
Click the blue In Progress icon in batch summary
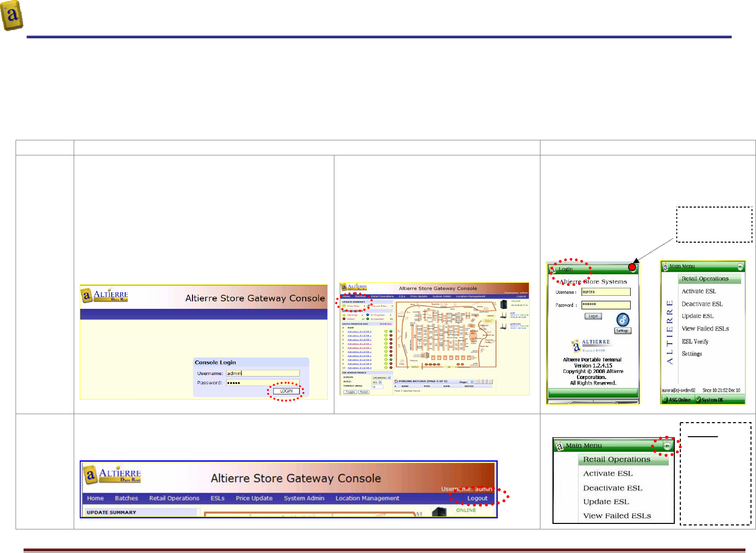pos(367,315)
